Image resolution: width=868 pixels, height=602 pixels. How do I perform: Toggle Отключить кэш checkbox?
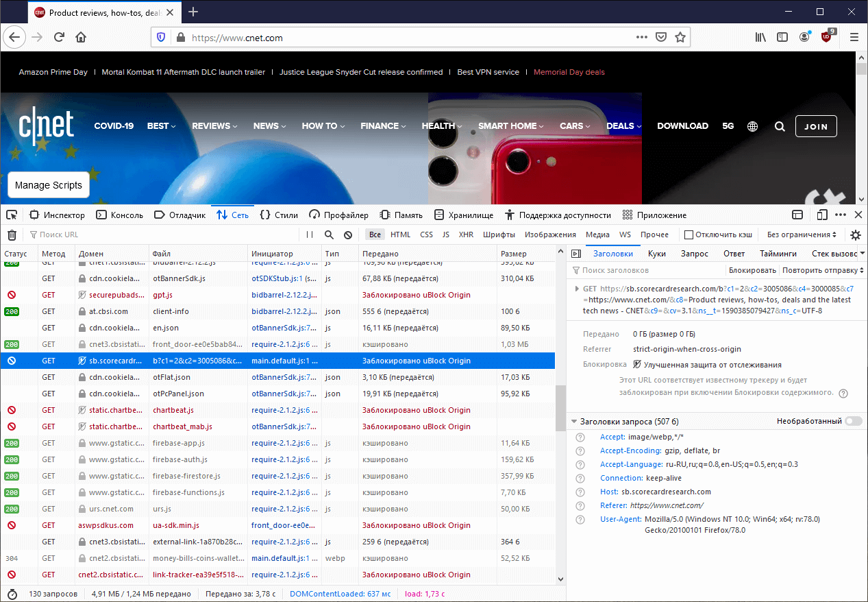(x=689, y=234)
